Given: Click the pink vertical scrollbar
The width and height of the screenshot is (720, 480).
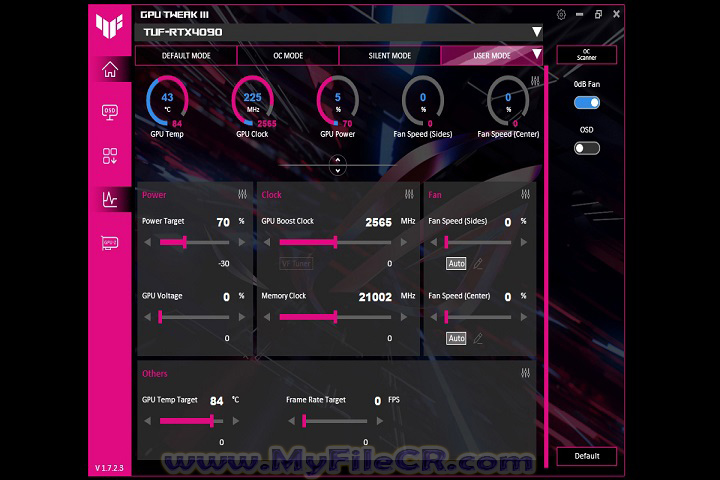Looking at the screenshot, I should pyautogui.click(x=546, y=266).
